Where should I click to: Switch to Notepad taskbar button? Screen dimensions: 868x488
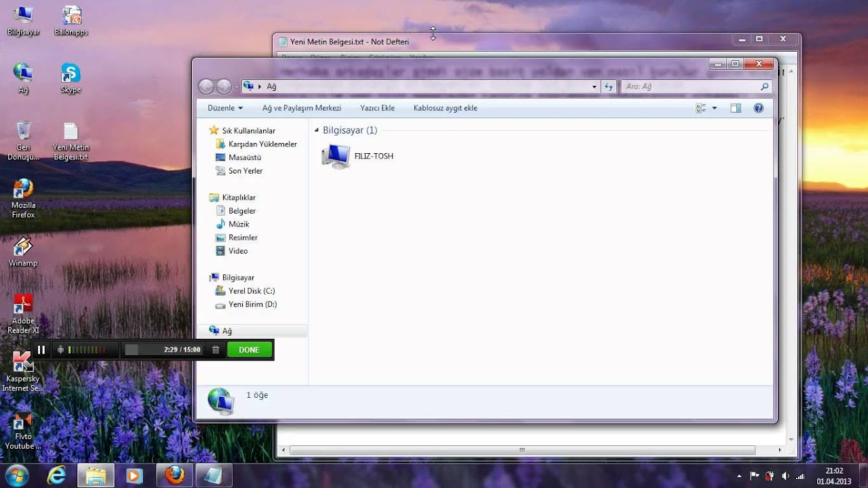point(214,476)
